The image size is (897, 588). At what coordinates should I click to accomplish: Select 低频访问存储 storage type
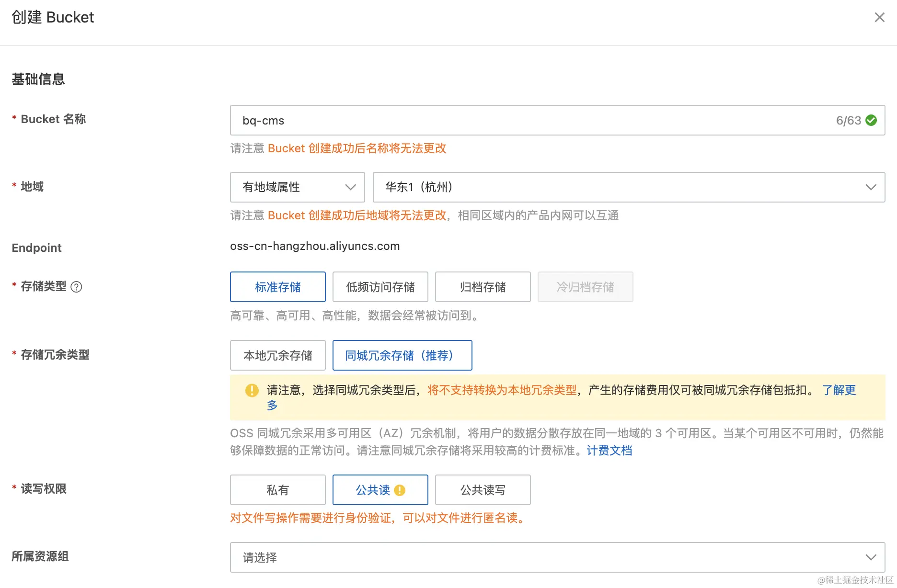[380, 287]
